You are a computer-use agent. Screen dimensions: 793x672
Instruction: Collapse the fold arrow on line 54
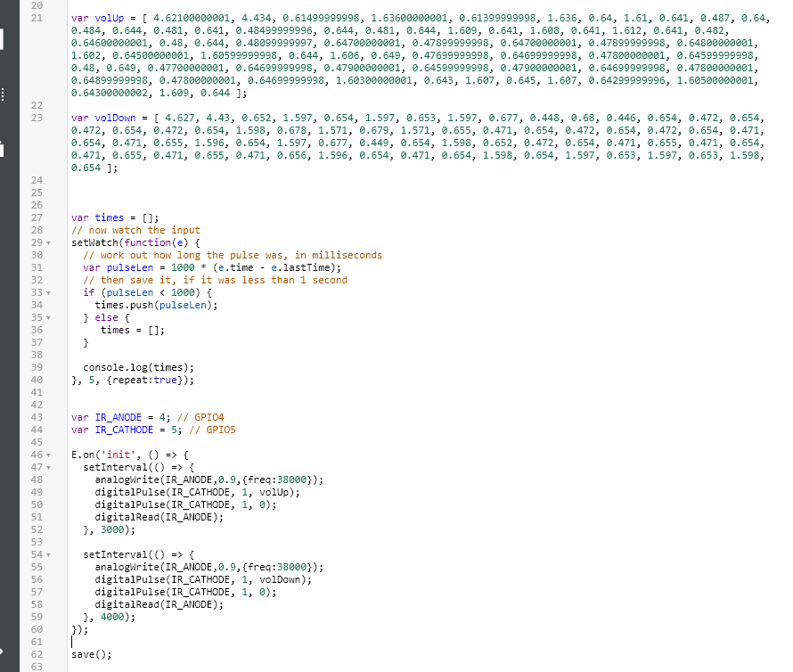[48, 555]
